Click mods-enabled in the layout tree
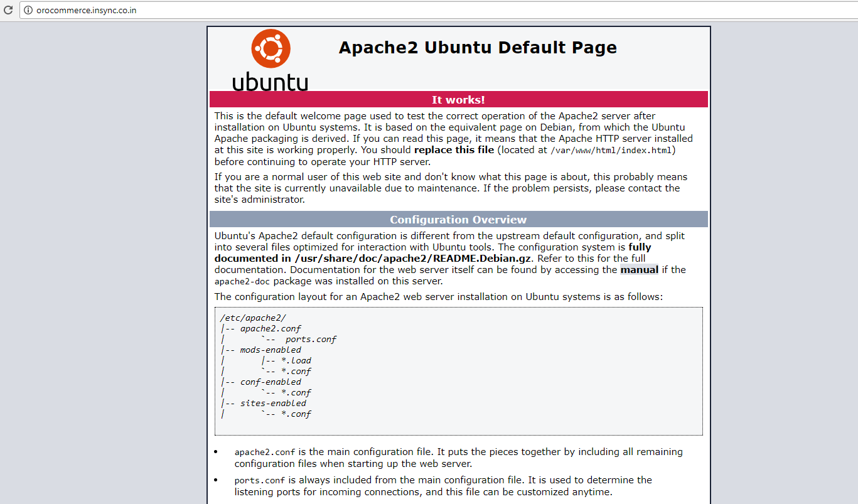Viewport: 858px width, 504px height. 271,350
